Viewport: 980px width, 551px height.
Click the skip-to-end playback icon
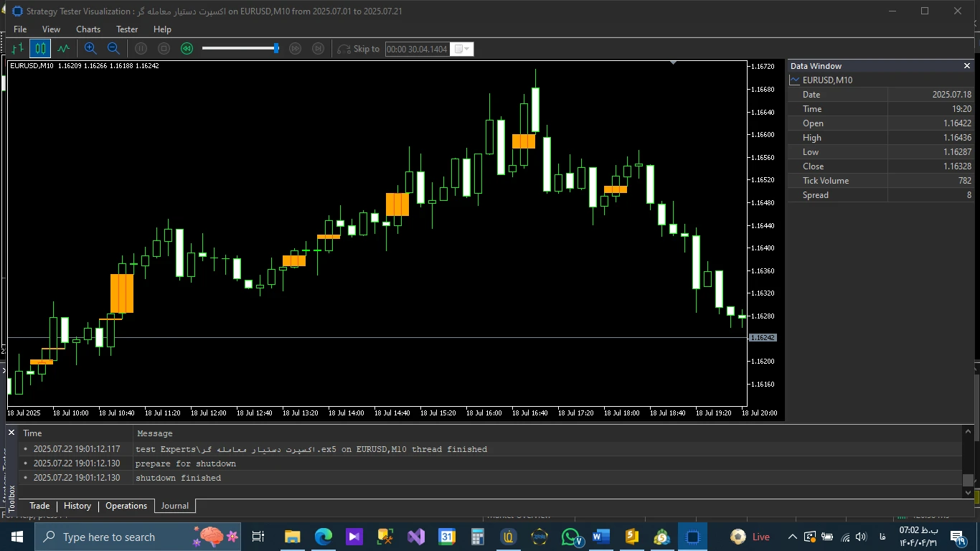[318, 49]
